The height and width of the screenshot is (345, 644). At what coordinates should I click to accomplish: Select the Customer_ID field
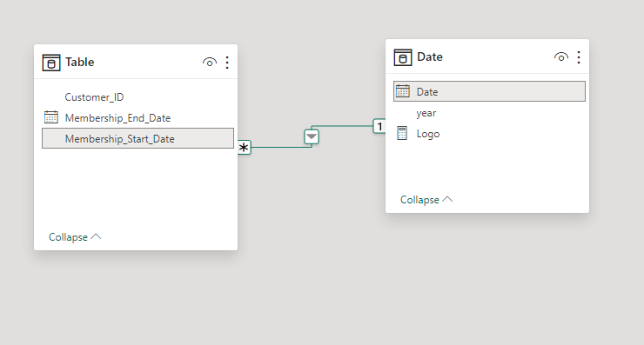(x=138, y=97)
